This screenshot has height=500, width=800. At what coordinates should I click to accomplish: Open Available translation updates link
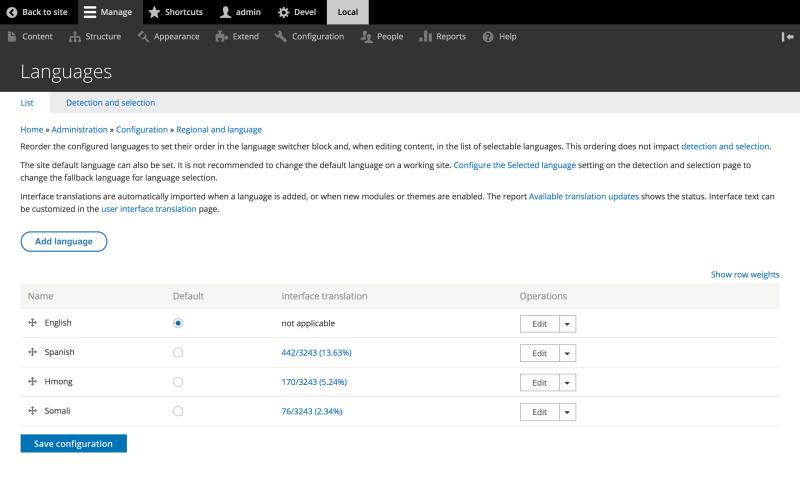[584, 196]
